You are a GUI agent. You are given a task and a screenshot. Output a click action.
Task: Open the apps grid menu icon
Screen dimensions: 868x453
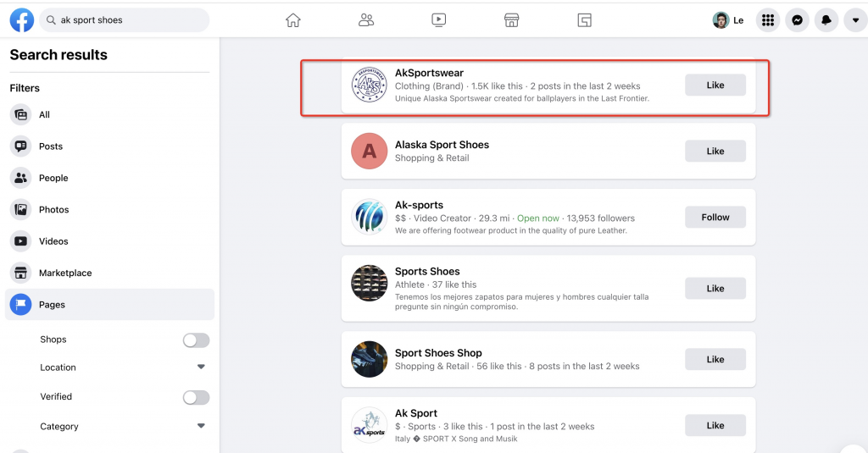768,20
